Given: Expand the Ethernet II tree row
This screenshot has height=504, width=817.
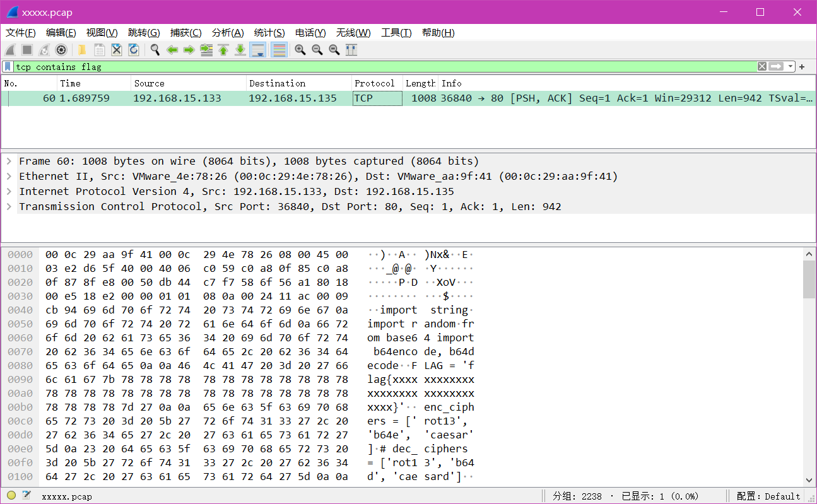Looking at the screenshot, I should [9, 176].
